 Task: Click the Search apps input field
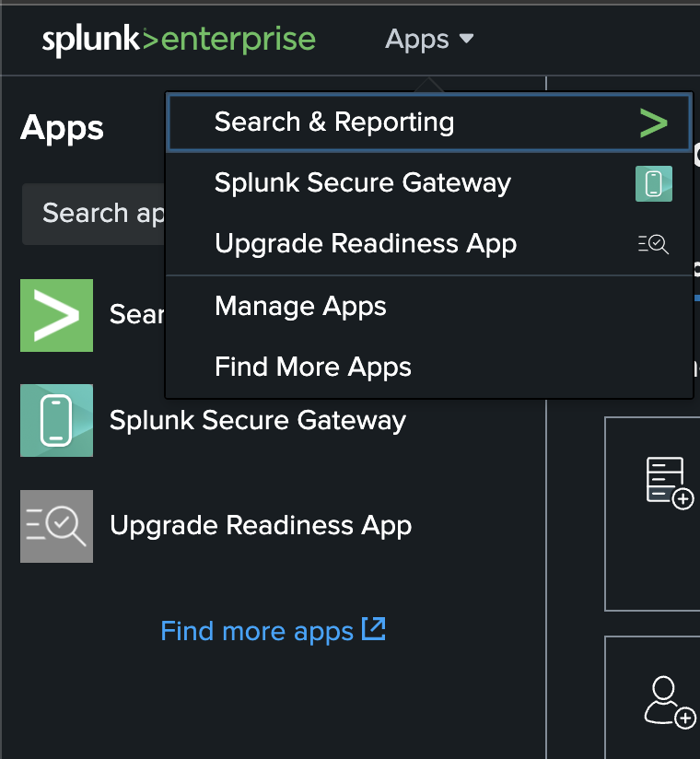93,214
